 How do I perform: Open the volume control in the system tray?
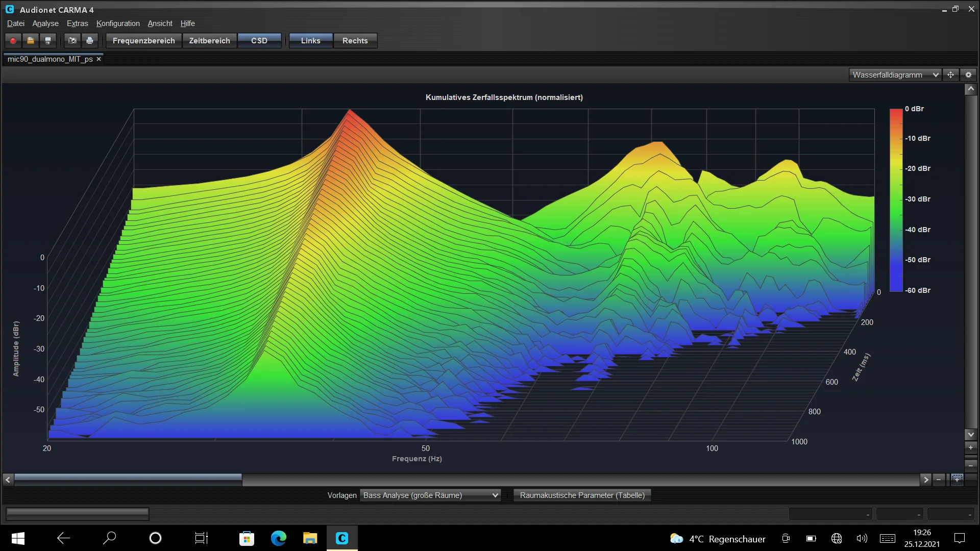point(862,538)
